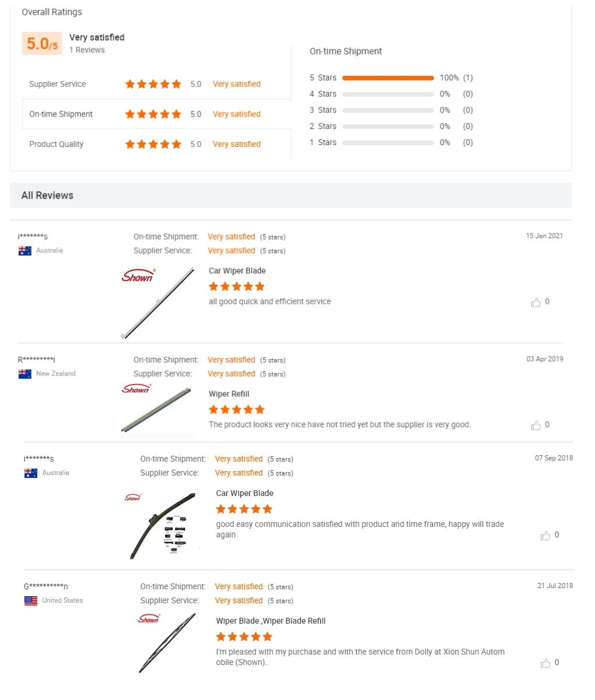Click the thumbs-up icon on the Wiper Refill review
Viewport: 595px width, 700px height.
(x=536, y=425)
